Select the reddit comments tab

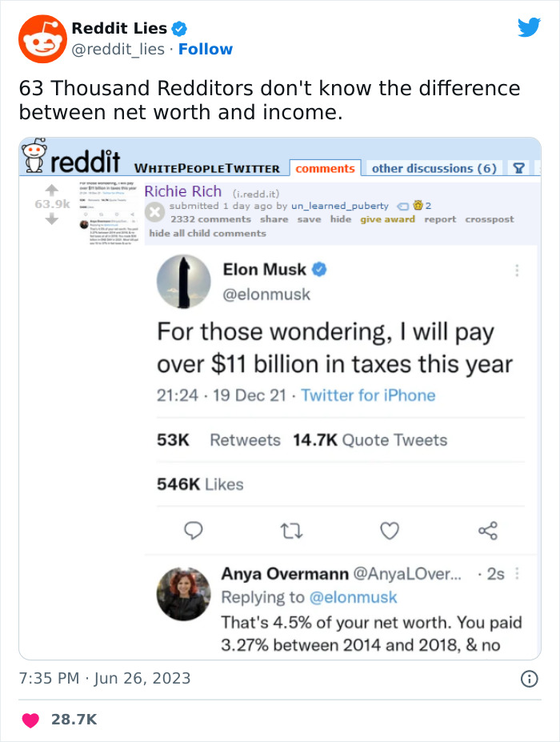tap(325, 168)
